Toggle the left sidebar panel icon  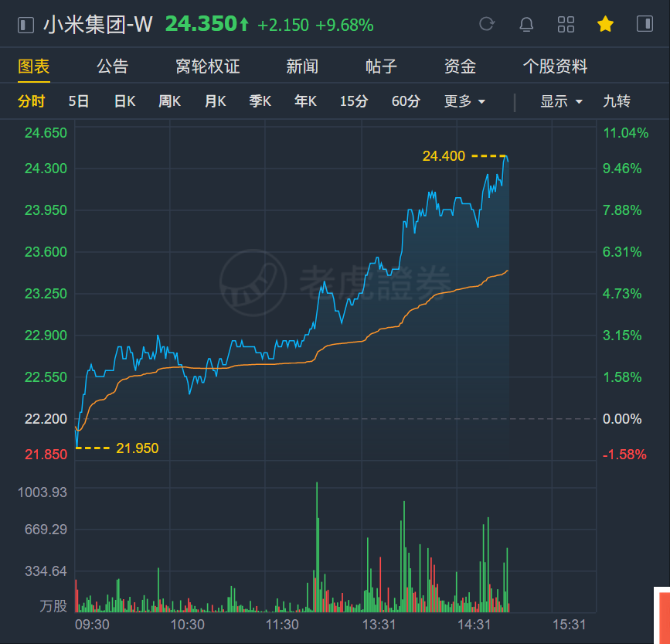tap(26, 25)
